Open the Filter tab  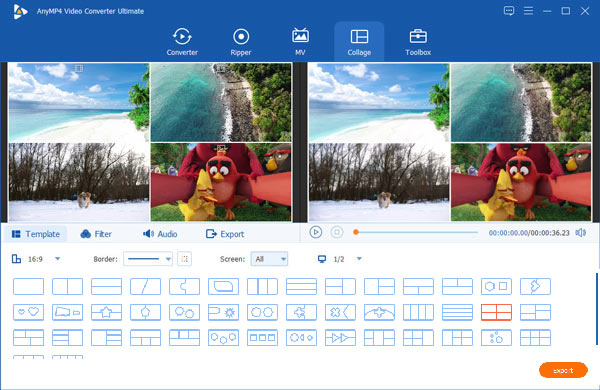96,234
